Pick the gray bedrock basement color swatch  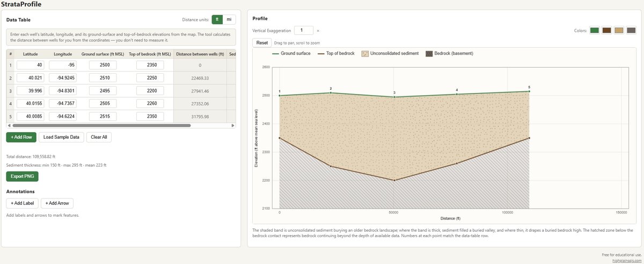(x=632, y=30)
